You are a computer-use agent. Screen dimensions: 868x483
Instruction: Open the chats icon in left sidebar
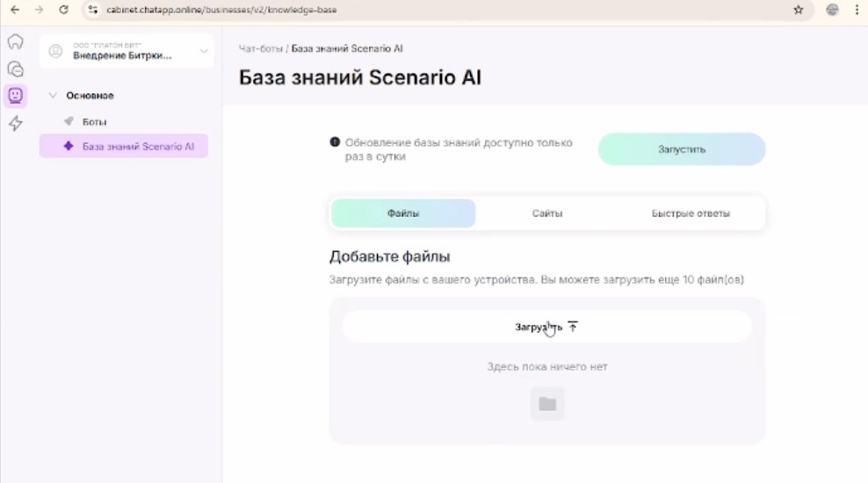pyautogui.click(x=16, y=68)
